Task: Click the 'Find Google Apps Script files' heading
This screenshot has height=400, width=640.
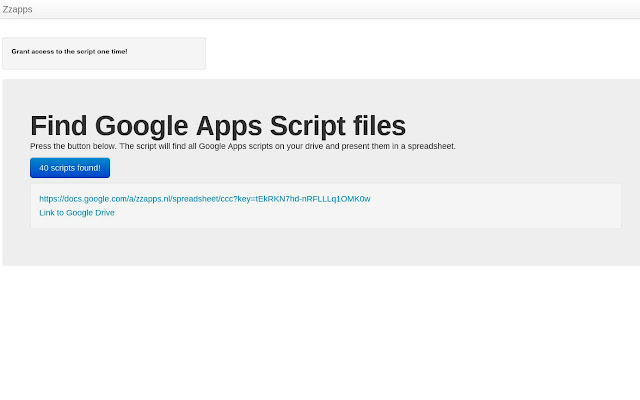Action: tap(218, 126)
